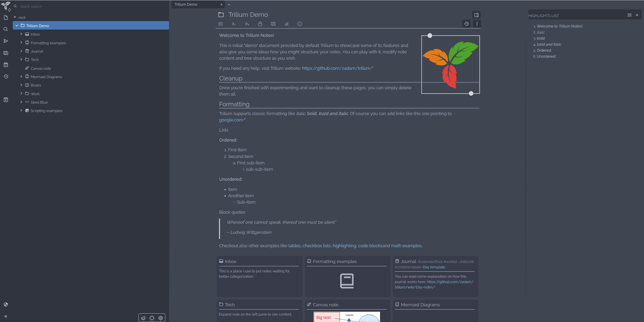Open the Jump to note launcher icon
The image size is (644, 322).
6,41
